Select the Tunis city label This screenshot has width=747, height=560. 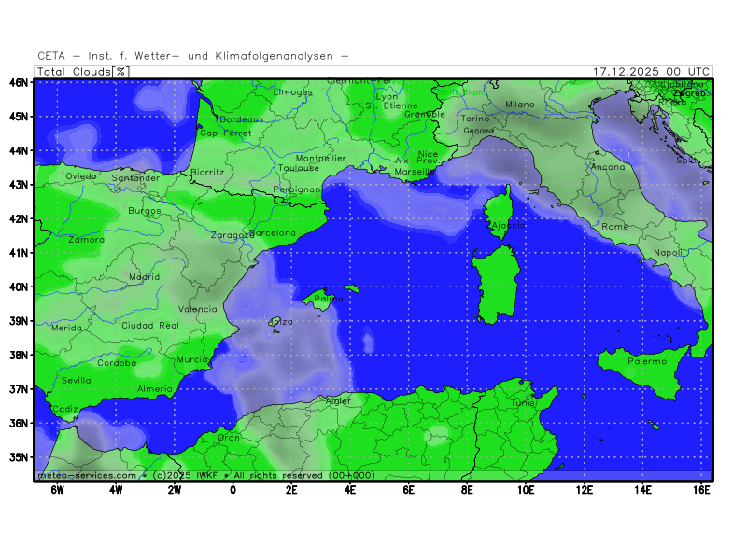(523, 403)
